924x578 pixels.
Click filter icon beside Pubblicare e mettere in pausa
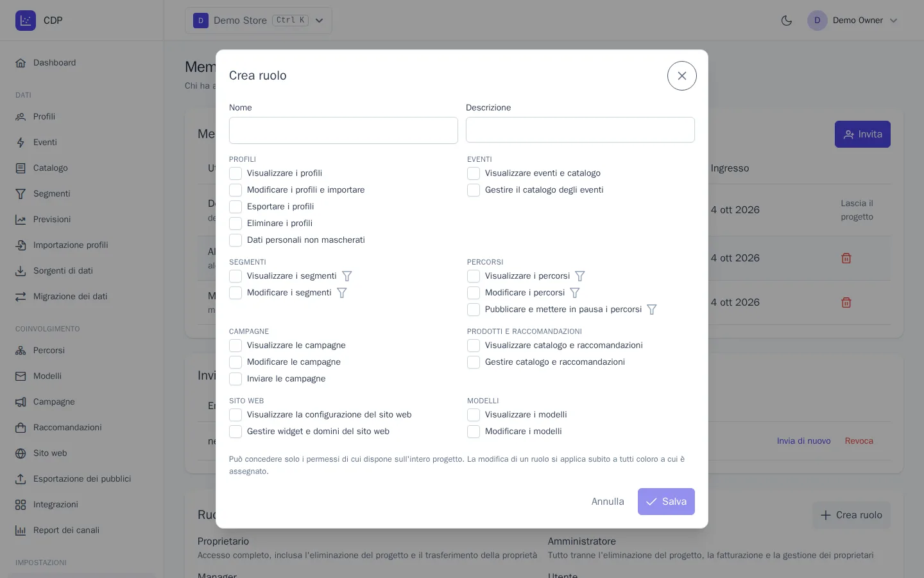coord(652,310)
